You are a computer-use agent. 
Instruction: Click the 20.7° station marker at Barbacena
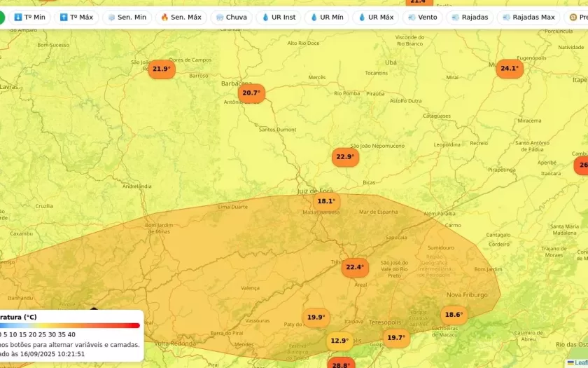click(251, 93)
